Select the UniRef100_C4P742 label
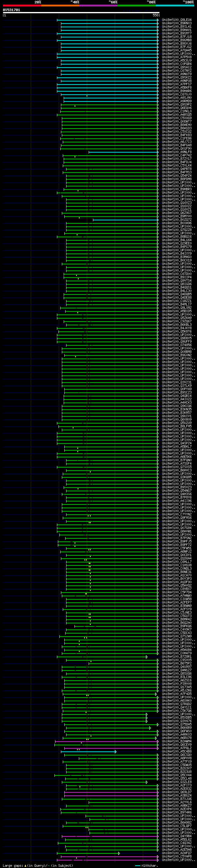 (x=177, y=155)
